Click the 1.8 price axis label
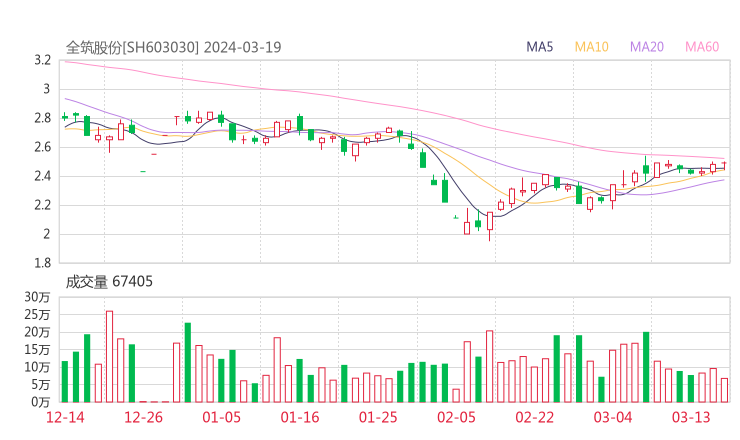 [x=42, y=262]
